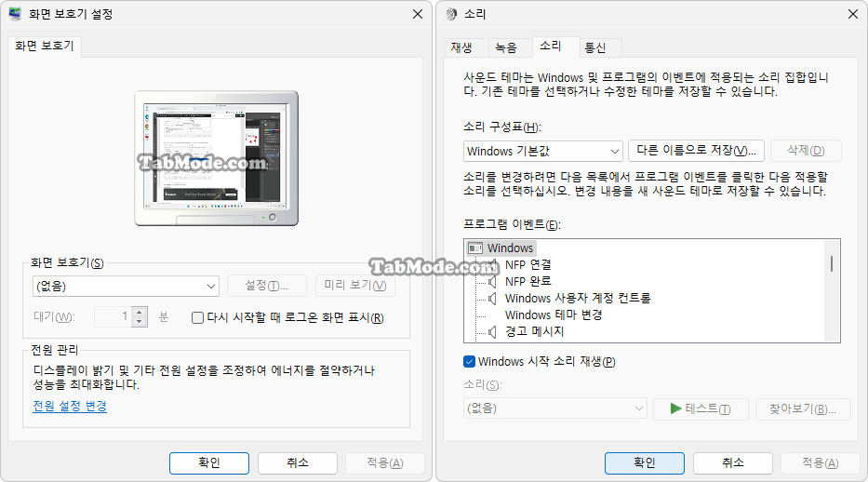The image size is (868, 482).
Task: Click the 삭제 button
Action: point(806,151)
